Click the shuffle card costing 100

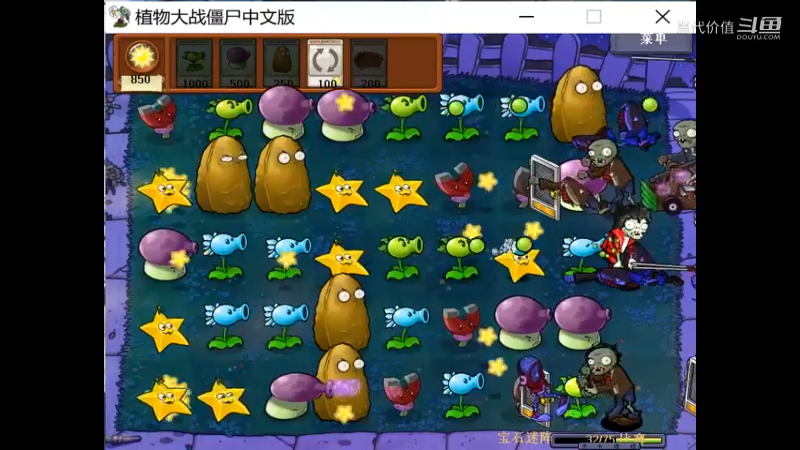pyautogui.click(x=326, y=63)
